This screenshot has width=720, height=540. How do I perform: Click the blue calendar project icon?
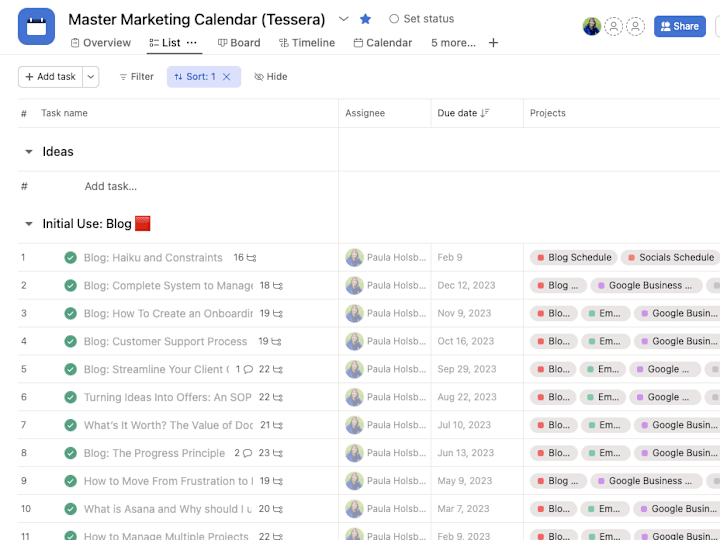pyautogui.click(x=36, y=26)
